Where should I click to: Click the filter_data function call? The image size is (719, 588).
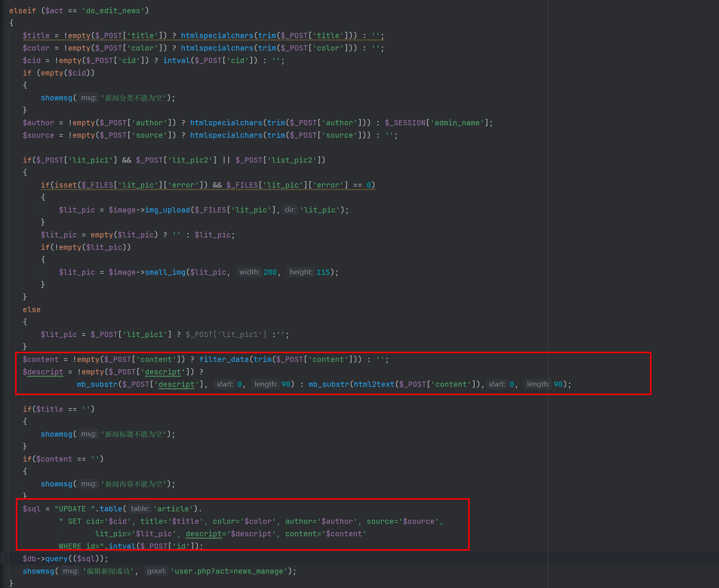point(224,359)
